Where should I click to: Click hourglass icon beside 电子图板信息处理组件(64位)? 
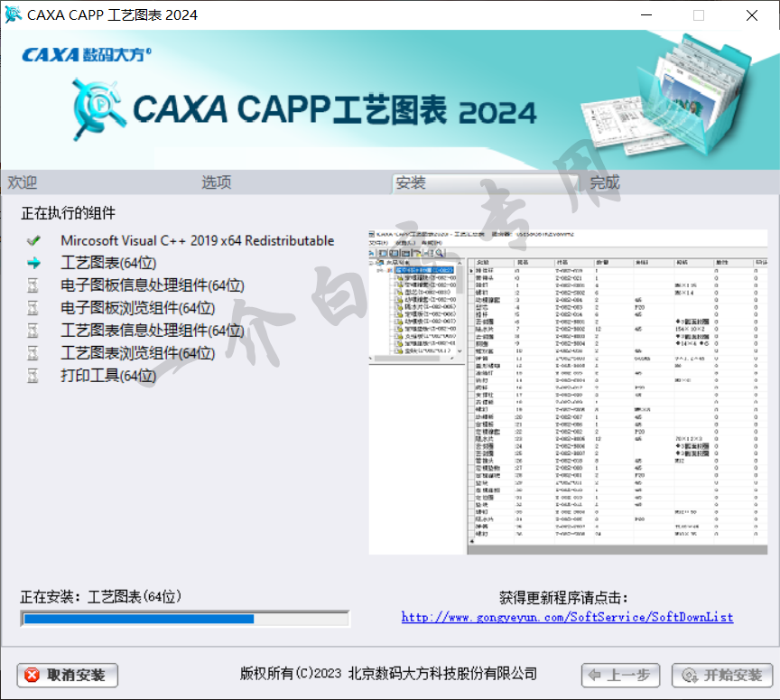(32, 285)
